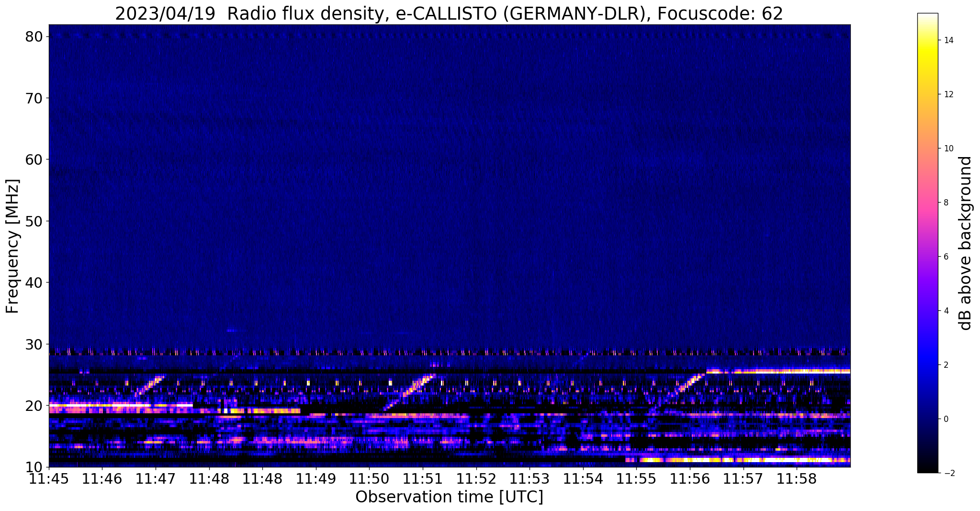The height and width of the screenshot is (511, 980).
Task: Click the 10 tick on the frequency axis
Action: coord(35,467)
